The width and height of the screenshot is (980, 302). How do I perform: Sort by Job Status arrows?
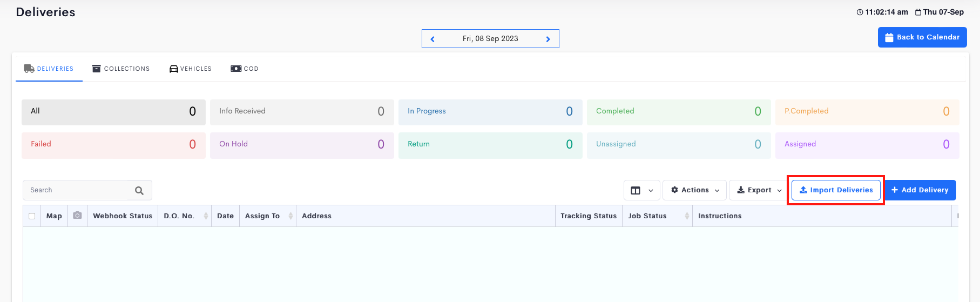click(687, 216)
